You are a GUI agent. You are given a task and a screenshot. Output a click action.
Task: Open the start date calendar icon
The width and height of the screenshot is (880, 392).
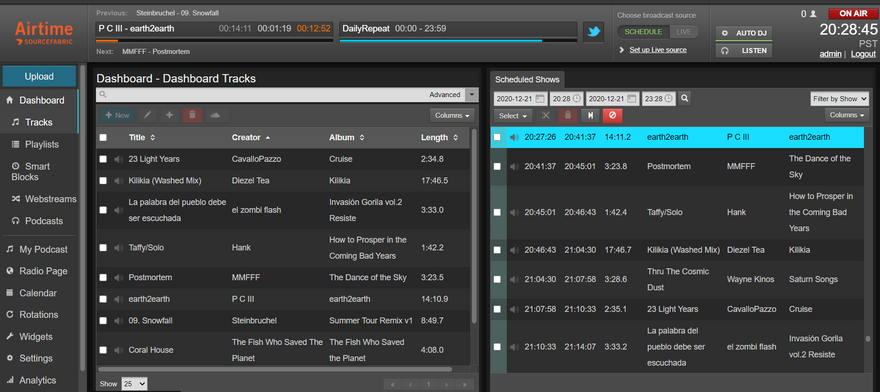point(539,99)
